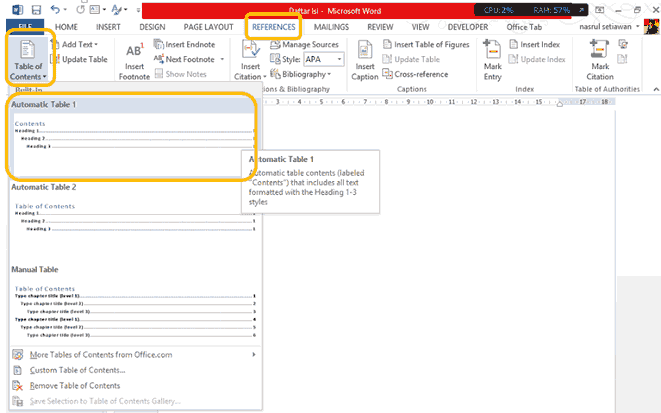Open the Office Tab ribbon tab
The height and width of the screenshot is (413, 661).
coord(524,27)
